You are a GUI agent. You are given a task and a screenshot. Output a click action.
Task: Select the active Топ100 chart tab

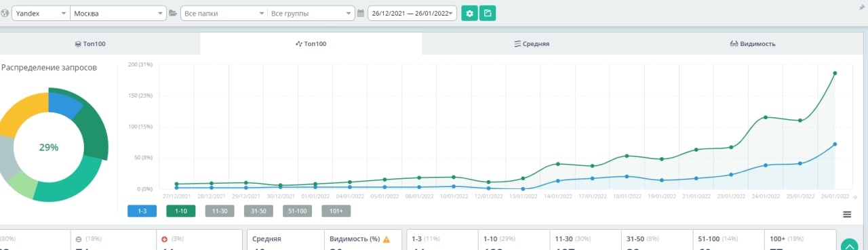click(x=311, y=43)
